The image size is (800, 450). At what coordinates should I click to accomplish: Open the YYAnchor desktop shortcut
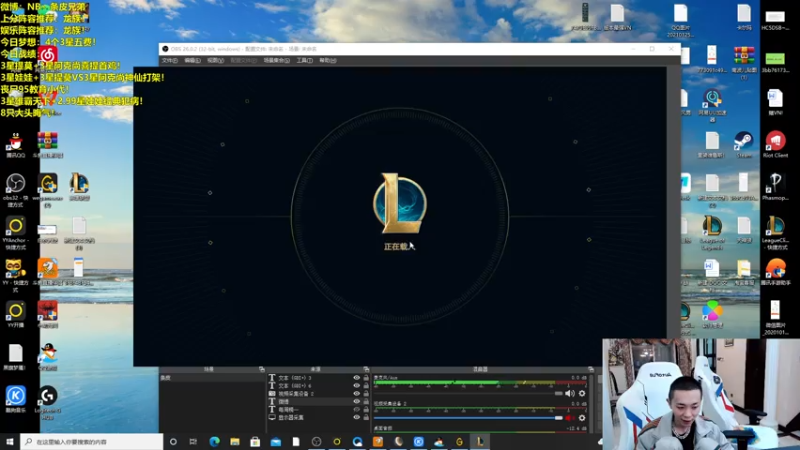[x=15, y=233]
